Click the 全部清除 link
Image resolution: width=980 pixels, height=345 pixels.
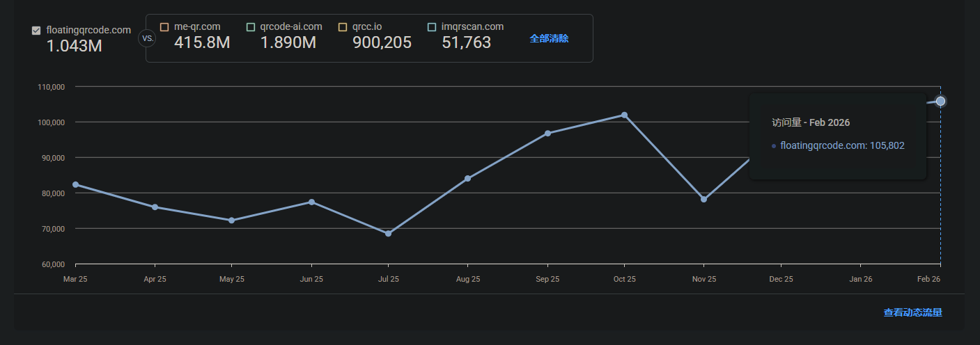[x=549, y=38]
